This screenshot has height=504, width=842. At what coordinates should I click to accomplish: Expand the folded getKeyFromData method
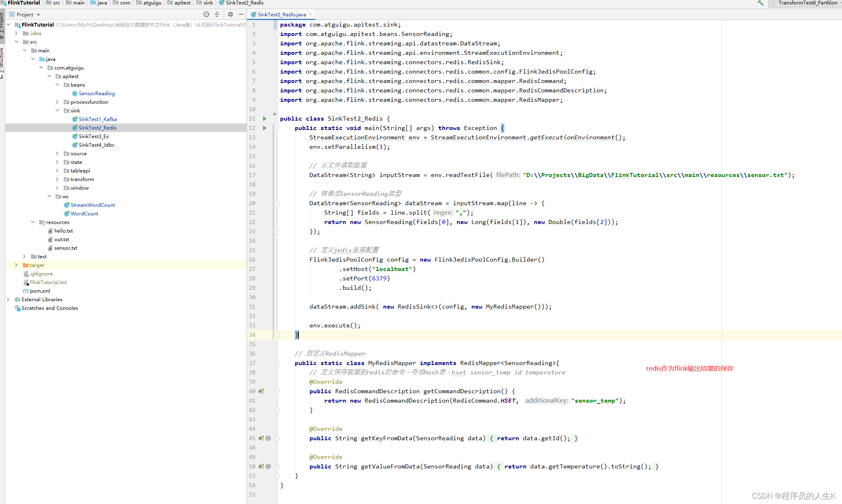point(277,438)
